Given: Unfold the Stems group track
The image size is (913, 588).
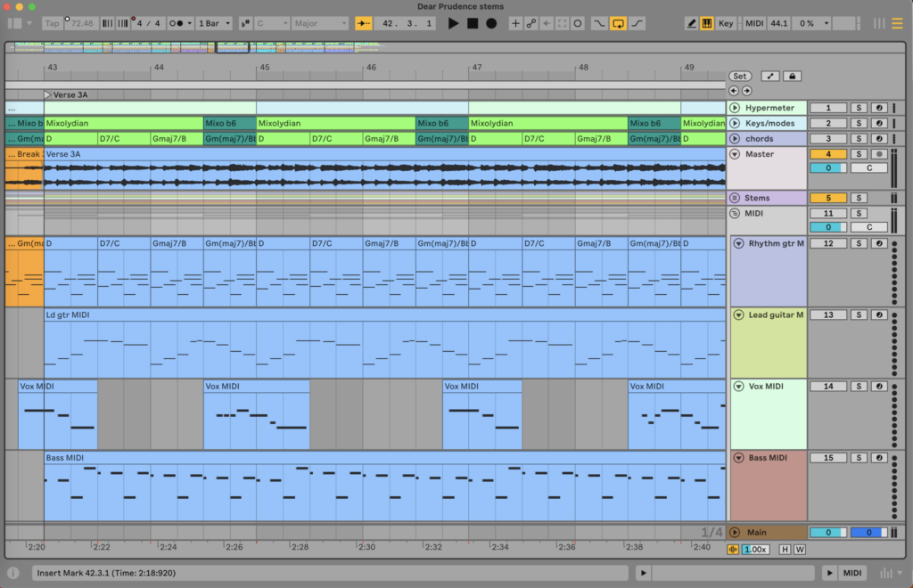Looking at the screenshot, I should click(735, 198).
